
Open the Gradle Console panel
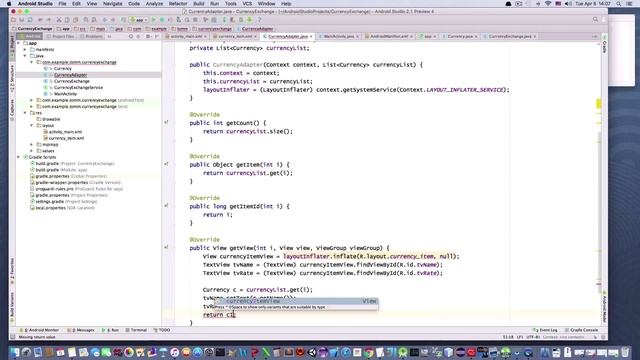(x=582, y=330)
